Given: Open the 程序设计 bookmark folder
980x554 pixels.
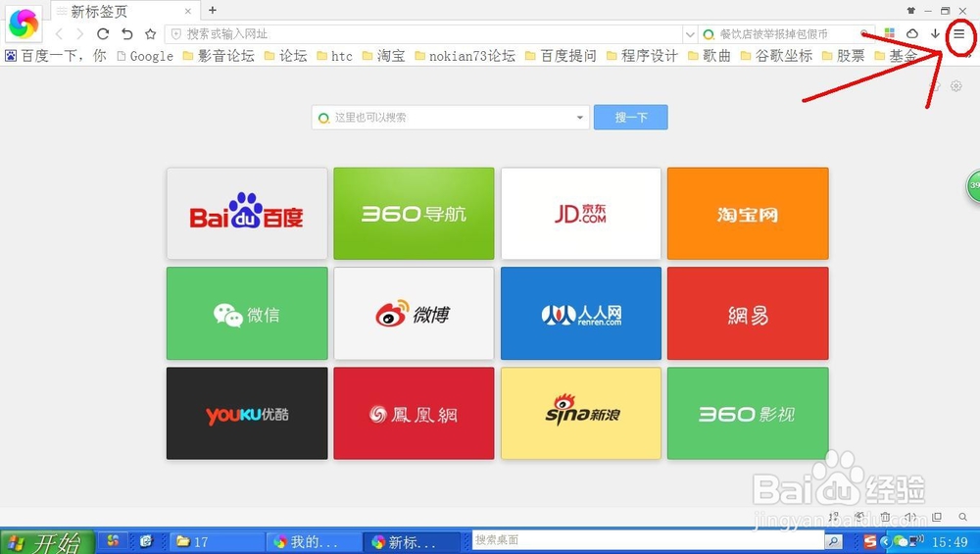Looking at the screenshot, I should [643, 56].
